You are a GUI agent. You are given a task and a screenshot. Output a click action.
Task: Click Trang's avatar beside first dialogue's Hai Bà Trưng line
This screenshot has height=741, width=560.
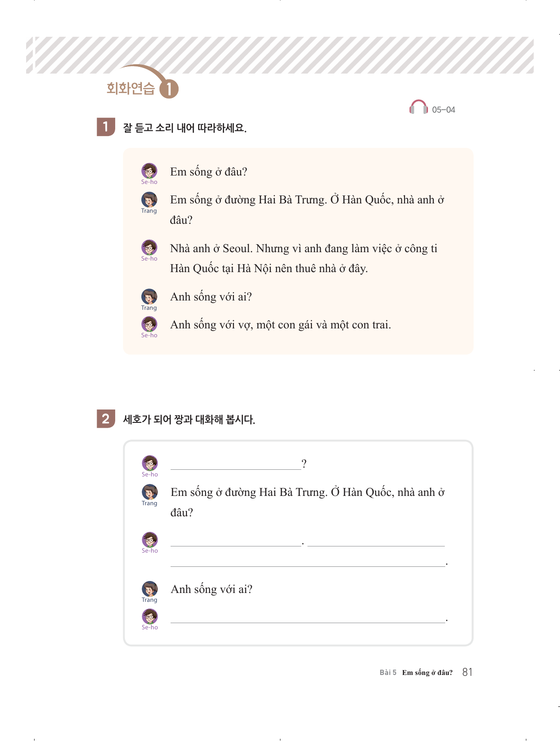click(149, 200)
